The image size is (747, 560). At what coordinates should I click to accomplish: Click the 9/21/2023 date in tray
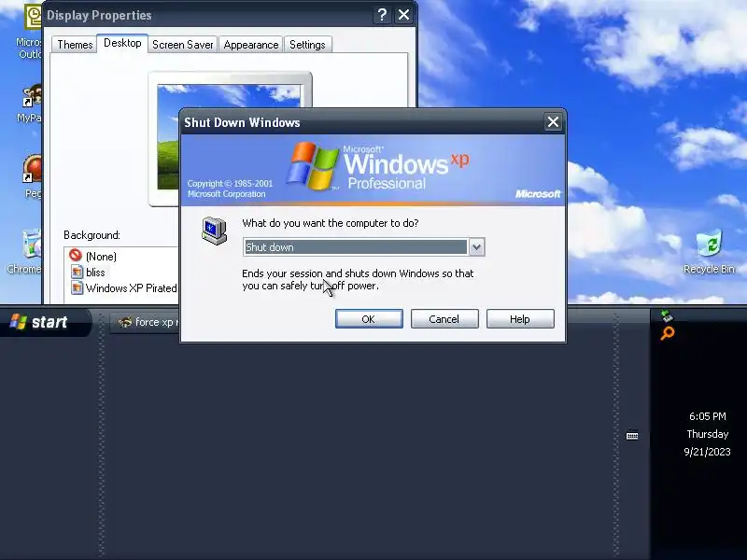[707, 452]
